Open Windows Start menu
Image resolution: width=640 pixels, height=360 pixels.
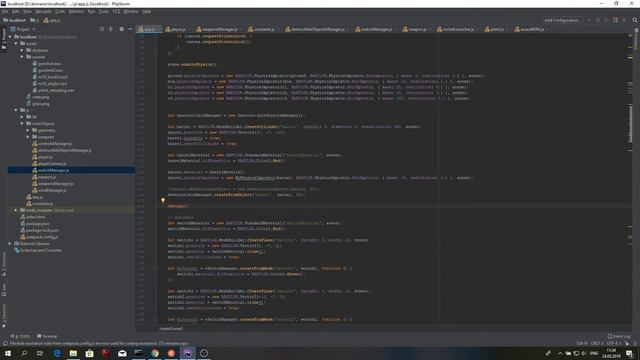8,353
